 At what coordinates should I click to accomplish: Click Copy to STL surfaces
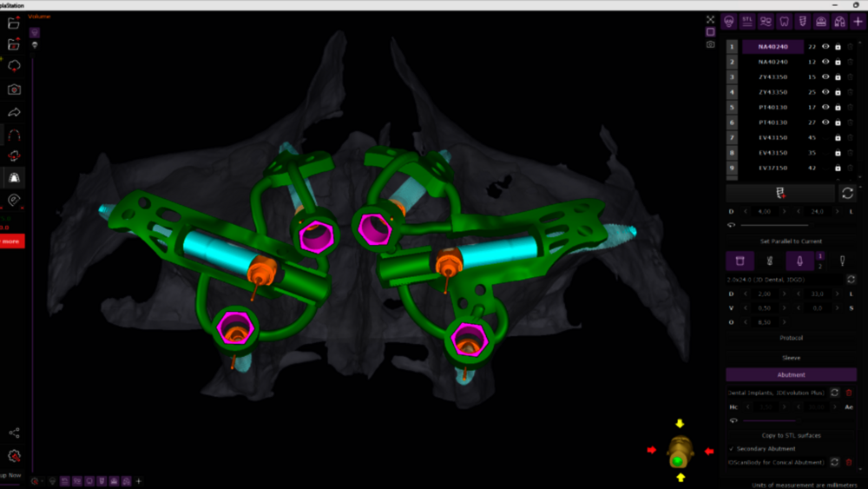791,435
